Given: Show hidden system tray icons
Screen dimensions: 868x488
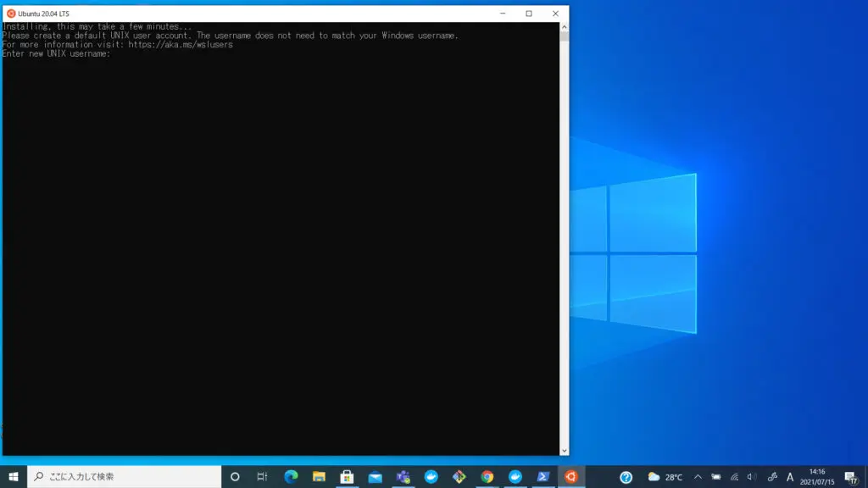Looking at the screenshot, I should coord(698,477).
